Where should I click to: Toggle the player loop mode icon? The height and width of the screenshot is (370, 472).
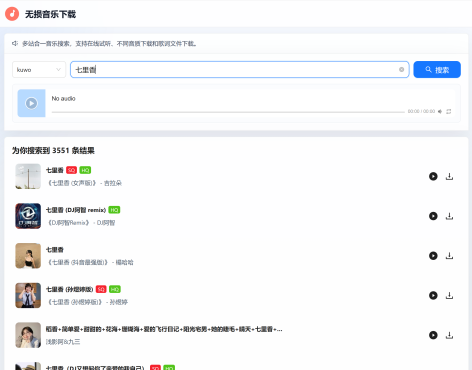(449, 111)
